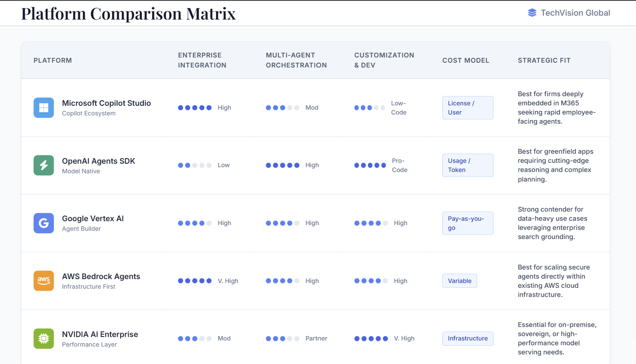636x364 pixels.
Task: Click the NVIDIA AI Enterprise chip icon
Action: click(44, 338)
